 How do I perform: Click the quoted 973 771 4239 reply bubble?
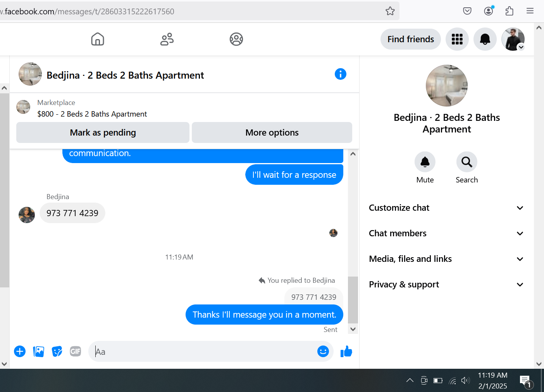pos(314,297)
